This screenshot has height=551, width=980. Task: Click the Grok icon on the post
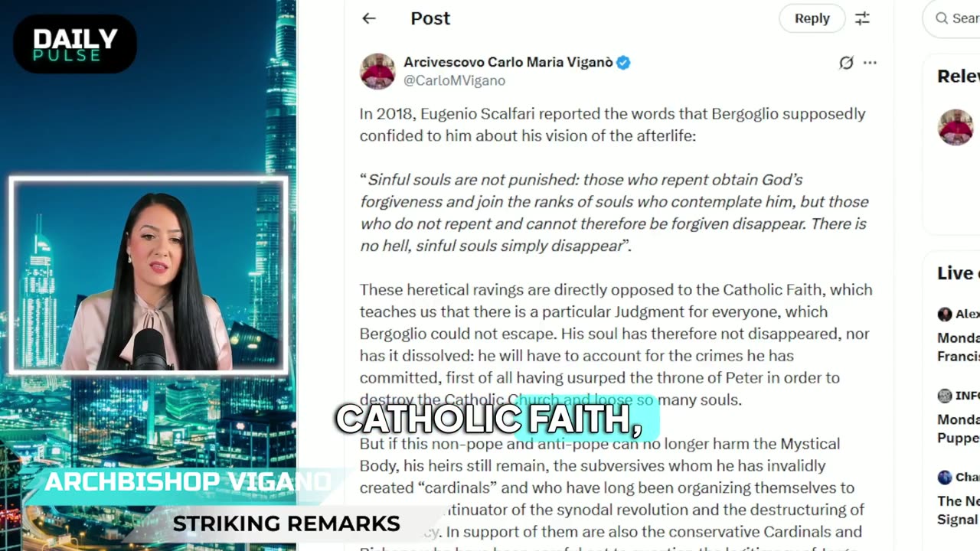click(x=846, y=63)
